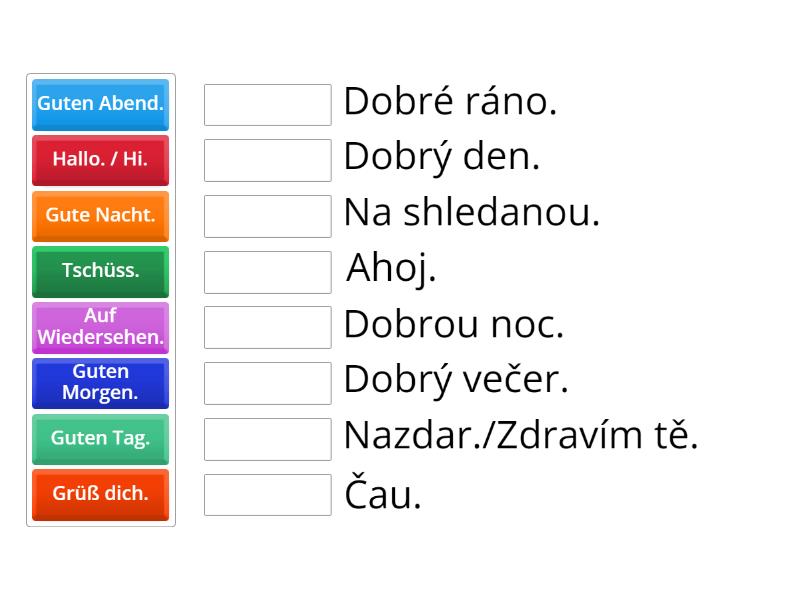800x600 pixels.
Task: Click the answer box for Dobrou noc
Action: 267,327
